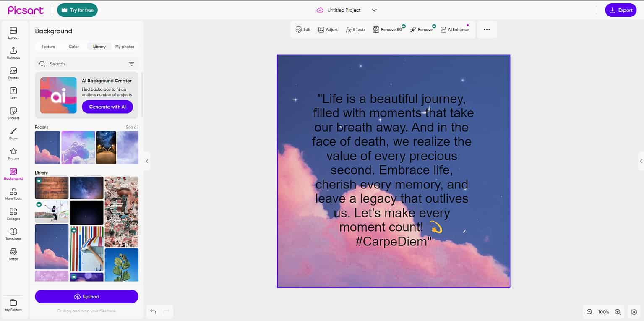
Task: Open the Untitled Project dropdown
Action: [x=373, y=10]
